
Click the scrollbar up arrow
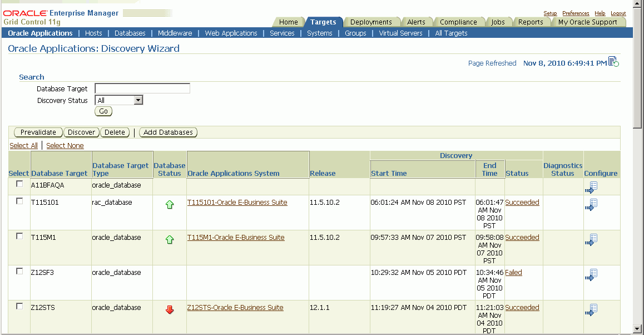[x=637, y=3]
